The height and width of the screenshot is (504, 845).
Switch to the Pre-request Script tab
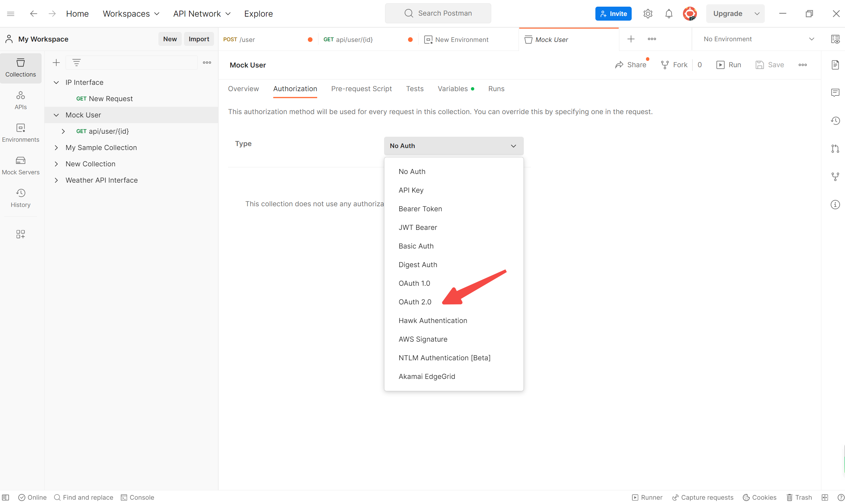tap(361, 89)
